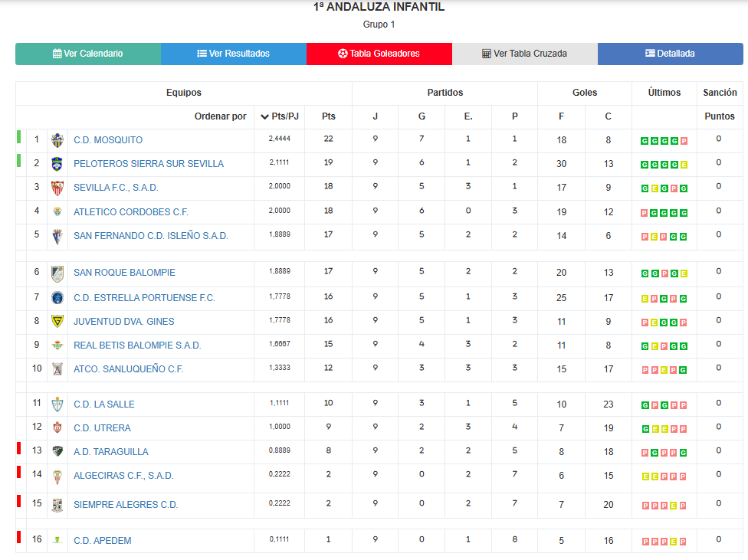The width and height of the screenshot is (748, 560).
Task: Open the A.D. TARAGUILLA team link
Action: [110, 452]
